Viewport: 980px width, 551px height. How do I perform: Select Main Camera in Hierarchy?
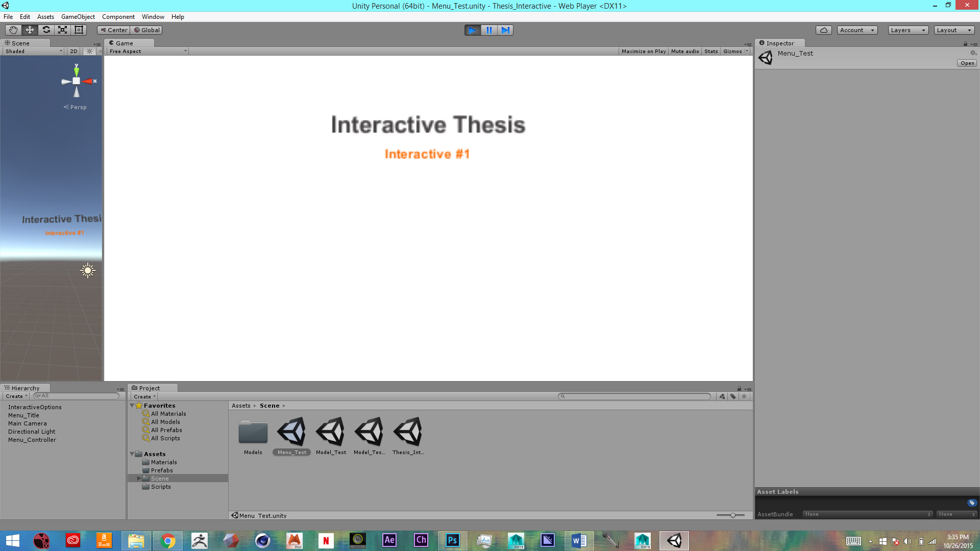[x=28, y=423]
